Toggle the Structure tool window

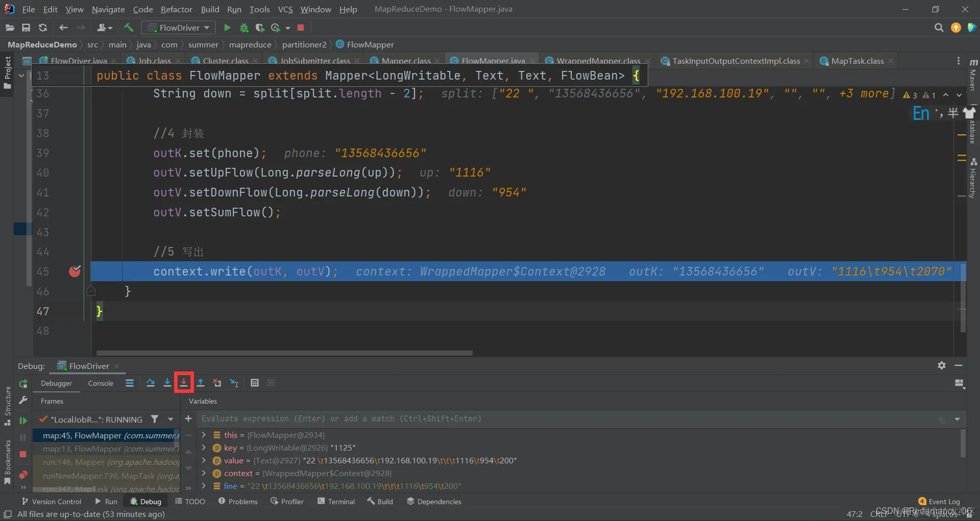pyautogui.click(x=7, y=406)
